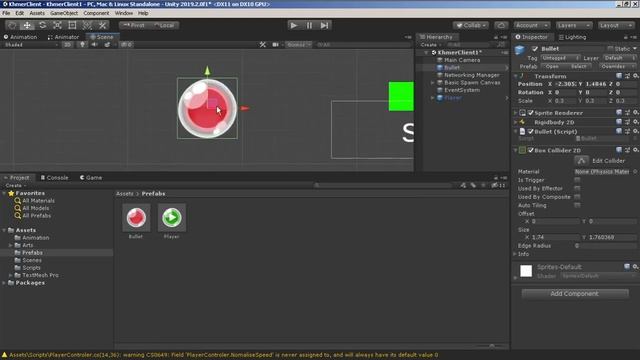Expand the Arts folder in Project

coord(11,245)
